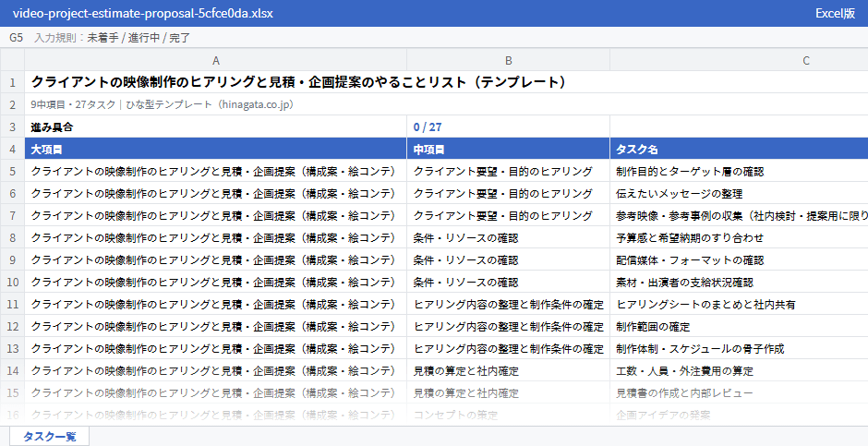
Task: Click the 進み具合 cell
Action: [x=216, y=127]
